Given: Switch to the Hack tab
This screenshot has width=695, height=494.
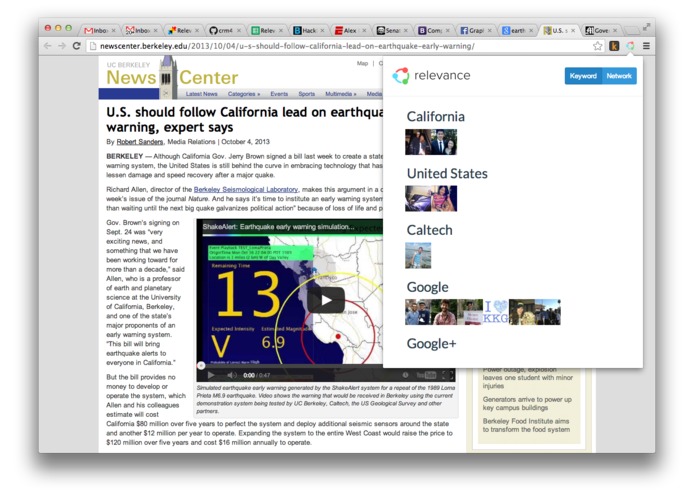Looking at the screenshot, I should [308, 30].
